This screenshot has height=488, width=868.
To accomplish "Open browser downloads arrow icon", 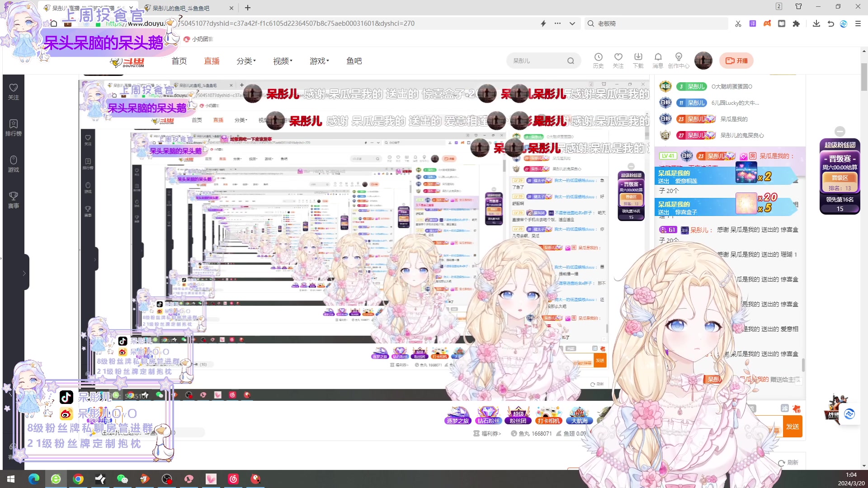I will (816, 23).
